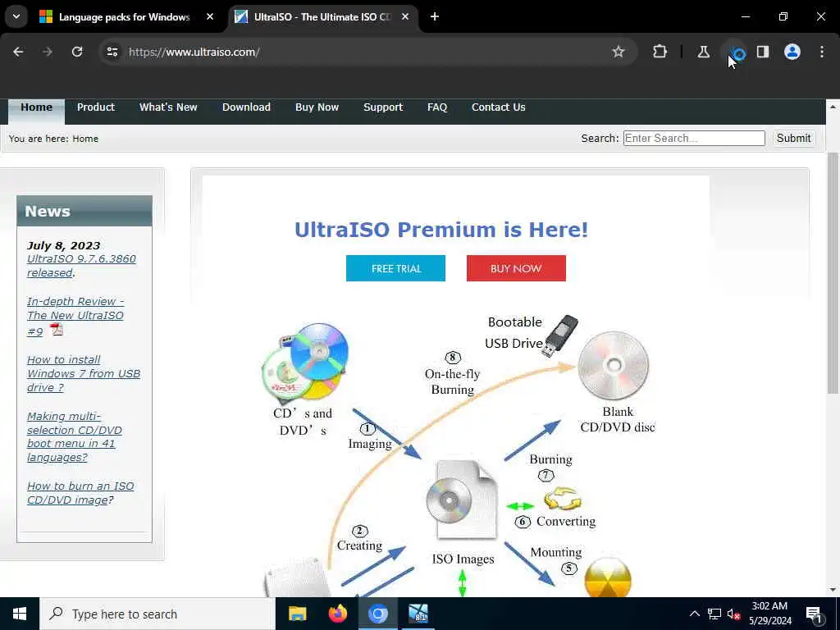The image size is (840, 630).
Task: Click the Home breadcrumb text
Action: pyautogui.click(x=85, y=139)
